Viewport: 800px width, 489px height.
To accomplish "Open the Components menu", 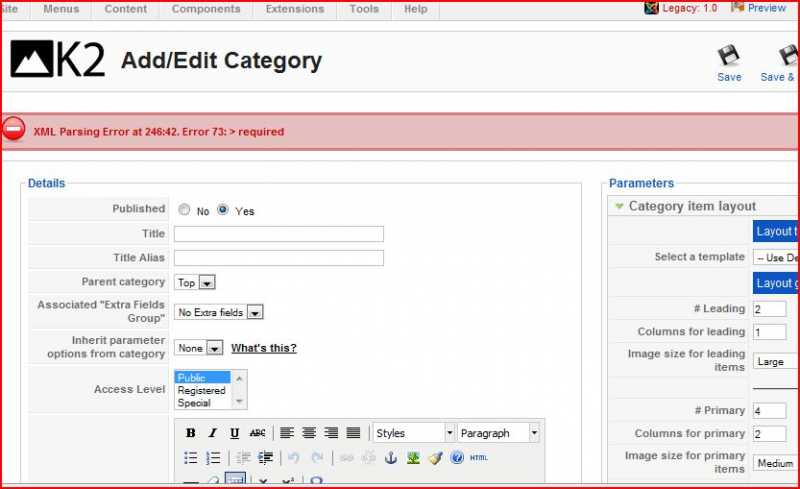I will click(206, 9).
